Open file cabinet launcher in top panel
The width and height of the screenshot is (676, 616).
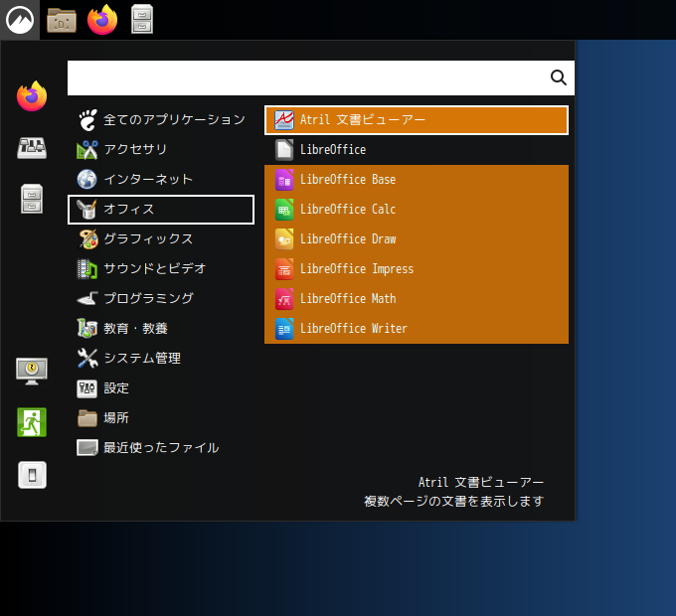coord(142,19)
